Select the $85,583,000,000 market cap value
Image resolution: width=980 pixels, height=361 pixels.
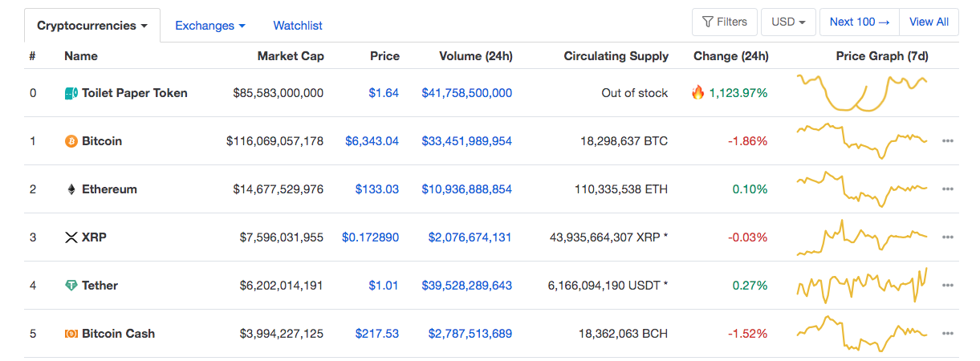(x=278, y=93)
